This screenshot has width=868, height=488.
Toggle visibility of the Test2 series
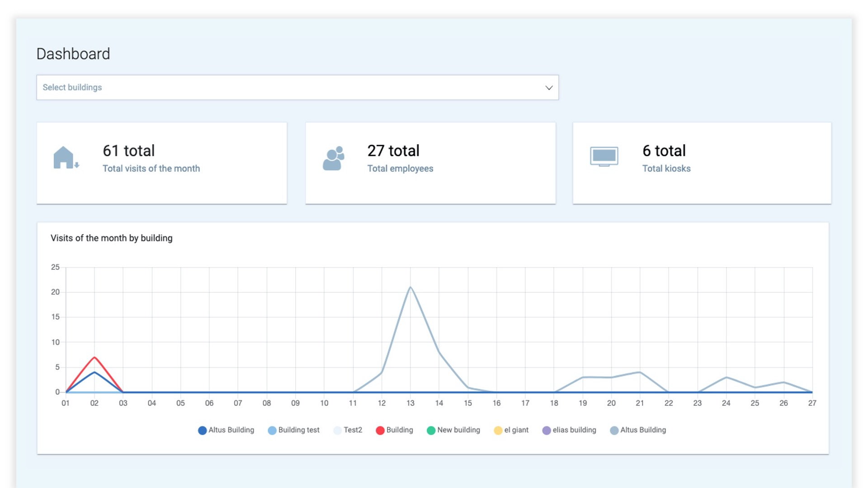(348, 430)
